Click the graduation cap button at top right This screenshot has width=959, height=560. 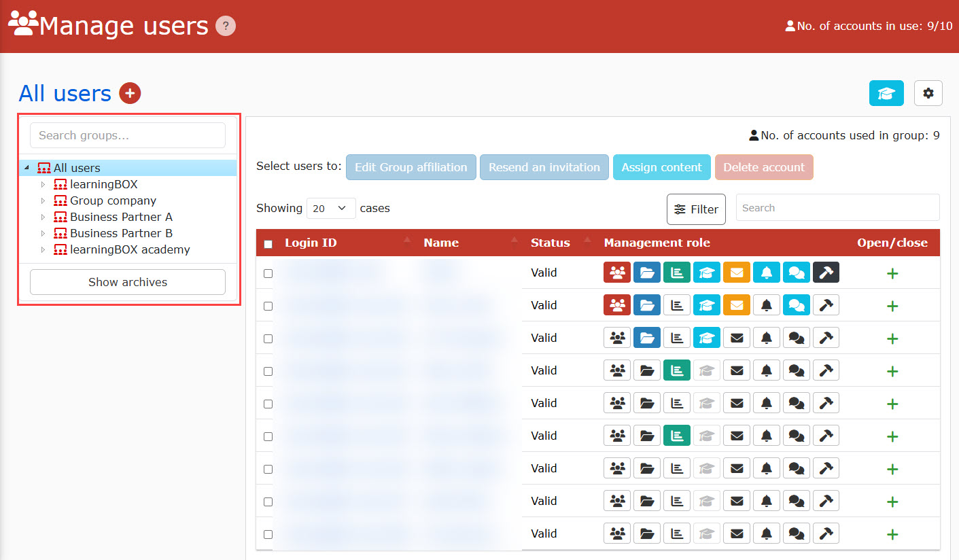886,93
